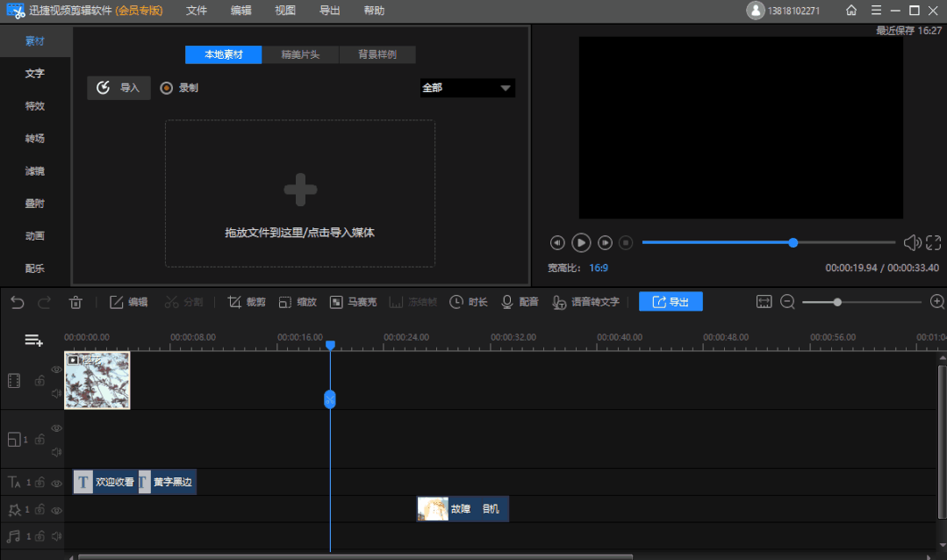Click the 马赛克 mosaic tool icon
Viewport: 947px width, 560px height.
(x=336, y=301)
